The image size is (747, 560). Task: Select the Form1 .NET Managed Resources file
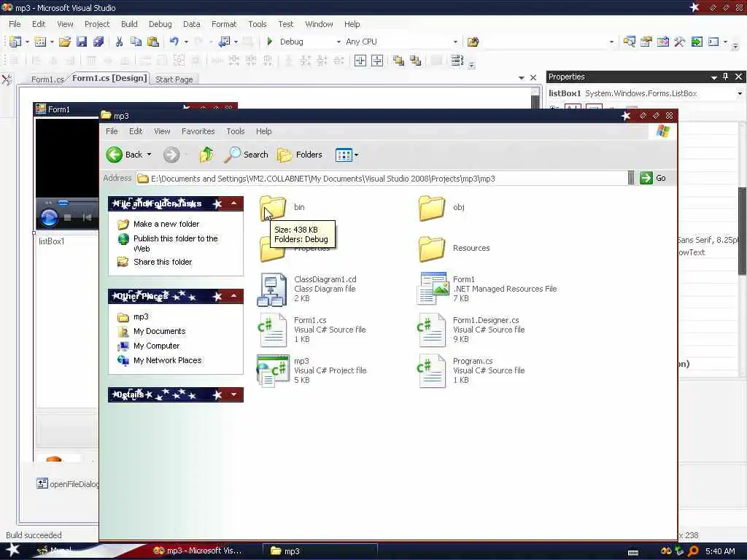(487, 289)
